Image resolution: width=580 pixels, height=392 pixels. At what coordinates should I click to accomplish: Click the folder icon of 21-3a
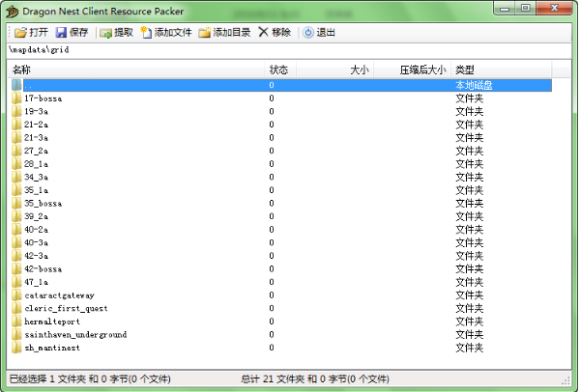click(16, 137)
